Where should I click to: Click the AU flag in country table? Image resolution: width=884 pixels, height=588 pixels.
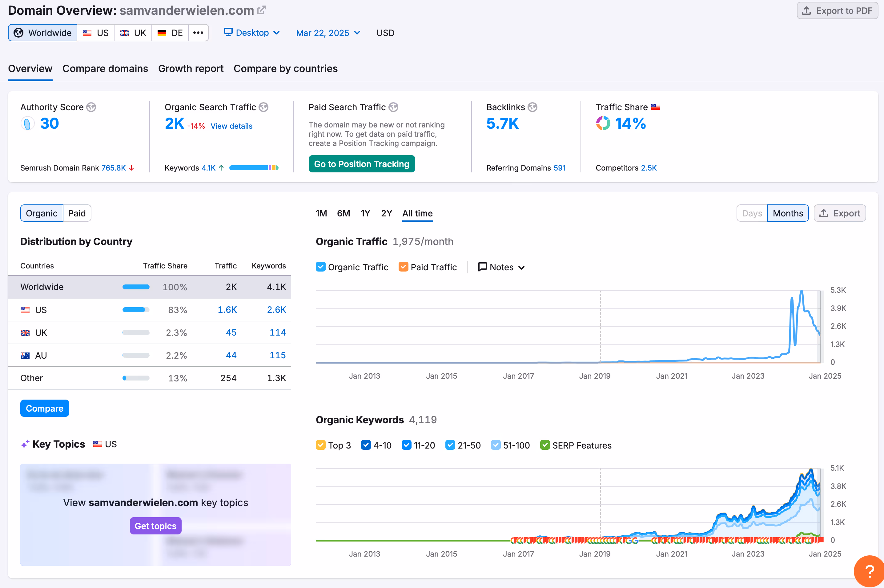25,356
